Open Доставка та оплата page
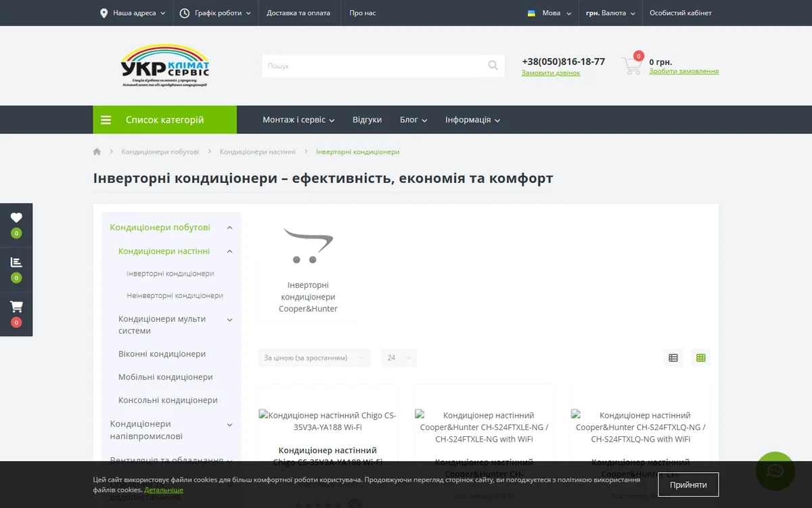The width and height of the screenshot is (812, 508). point(298,13)
